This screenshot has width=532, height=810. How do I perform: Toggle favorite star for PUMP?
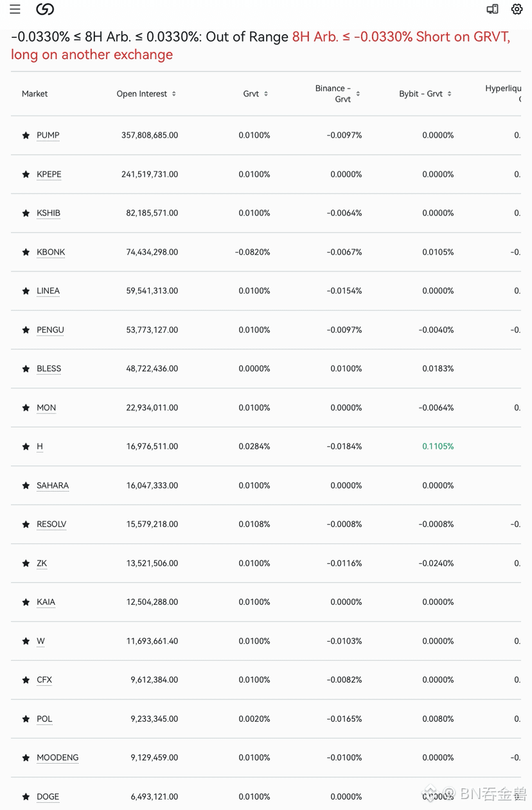point(26,136)
